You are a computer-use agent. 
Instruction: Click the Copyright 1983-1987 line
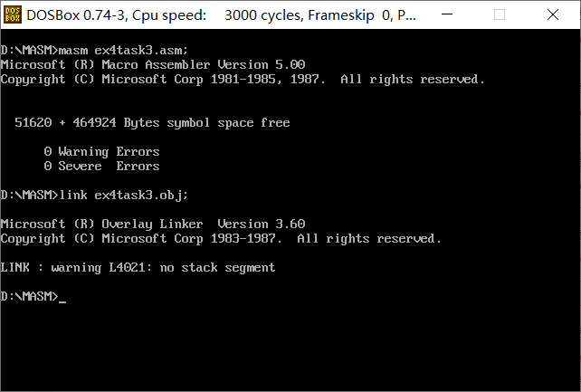click(x=221, y=238)
